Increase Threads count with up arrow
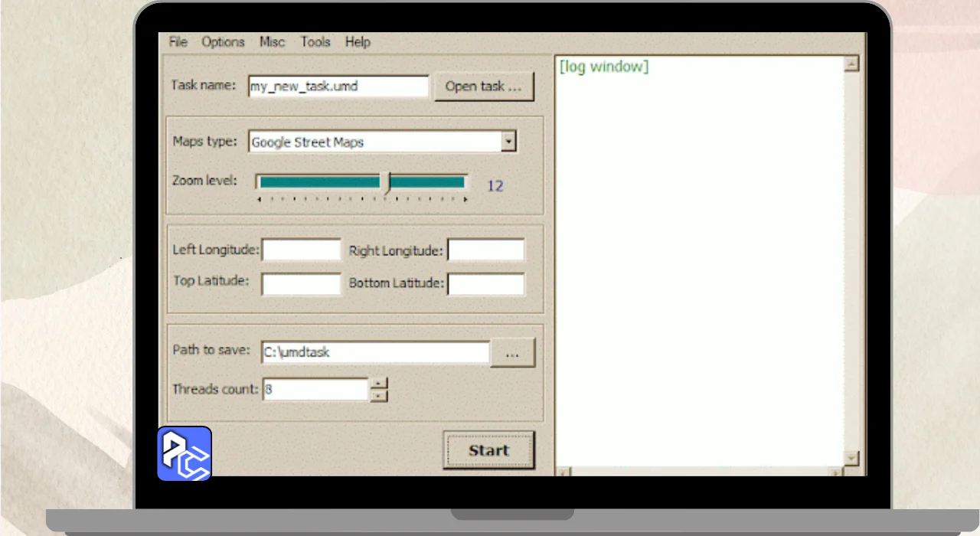This screenshot has height=536, width=980. pos(379,383)
